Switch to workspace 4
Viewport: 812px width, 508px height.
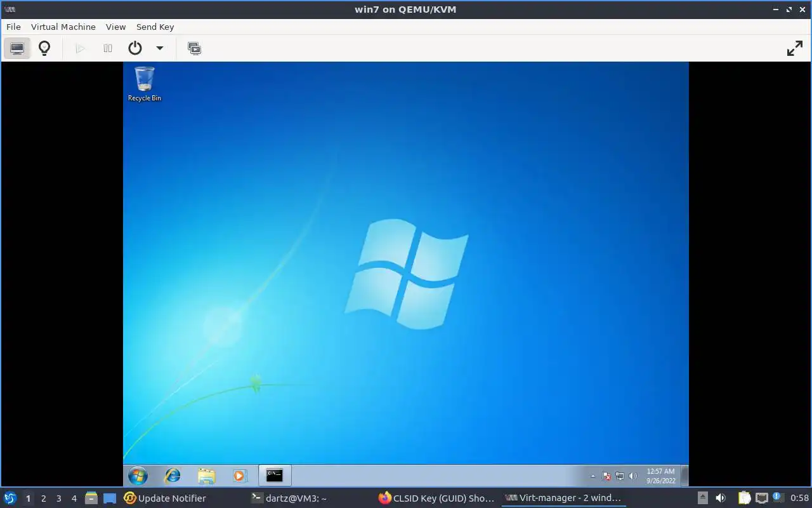click(74, 498)
